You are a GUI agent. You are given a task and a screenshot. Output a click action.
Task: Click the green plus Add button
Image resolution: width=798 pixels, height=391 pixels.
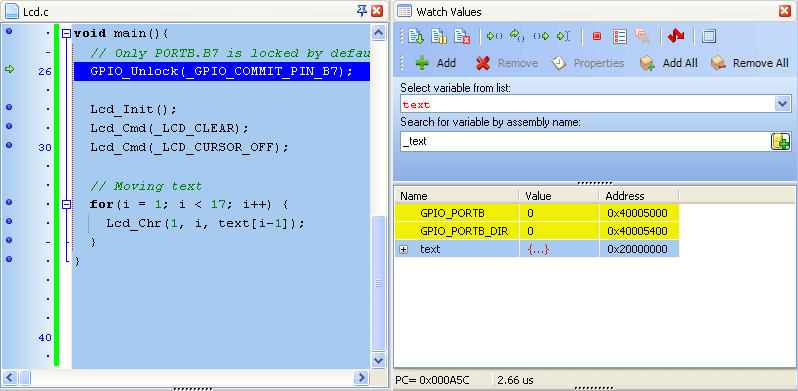[435, 63]
